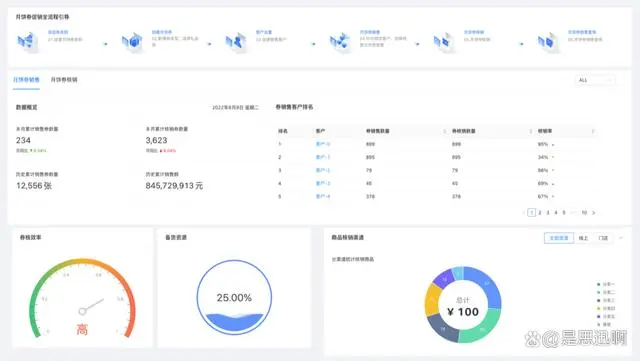Open the rank 1 customer link
640x361 pixels.
tap(323, 144)
